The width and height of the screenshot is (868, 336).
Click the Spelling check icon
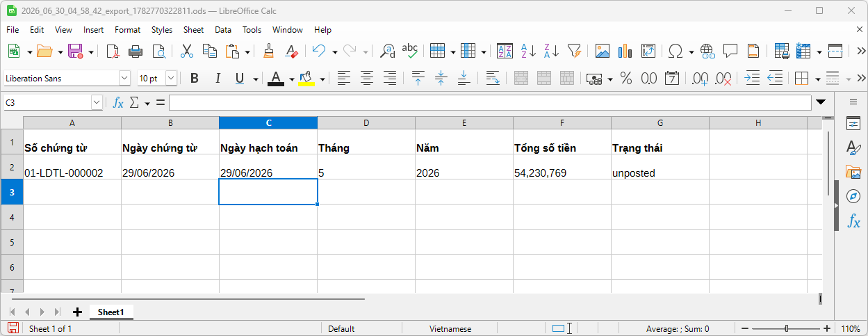pyautogui.click(x=410, y=51)
